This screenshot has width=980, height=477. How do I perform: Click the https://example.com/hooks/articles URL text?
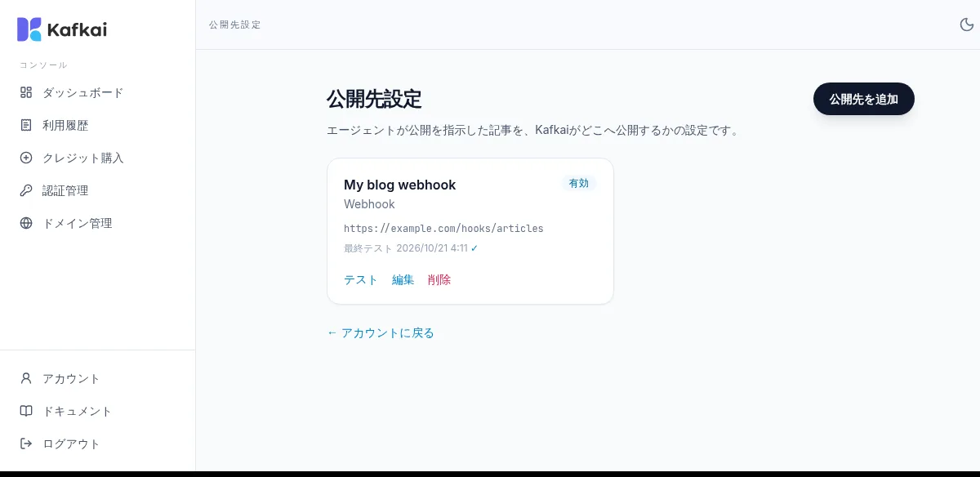pyautogui.click(x=443, y=228)
